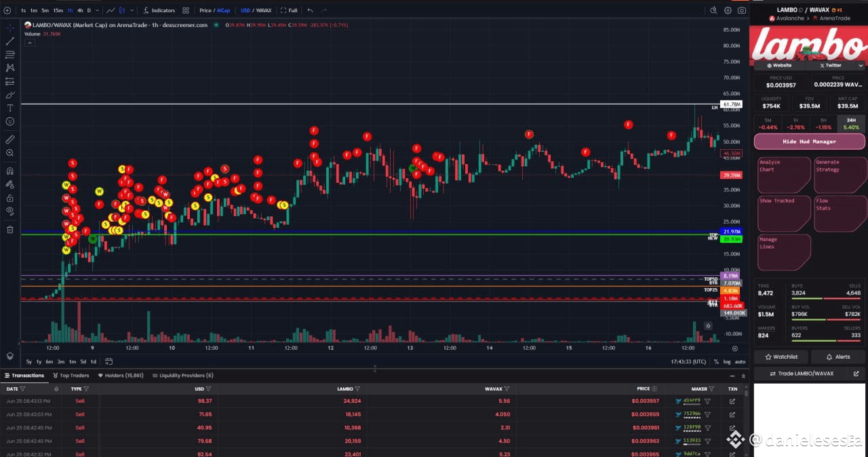Switch chart to Price mode
The image size is (868, 457).
[205, 10]
